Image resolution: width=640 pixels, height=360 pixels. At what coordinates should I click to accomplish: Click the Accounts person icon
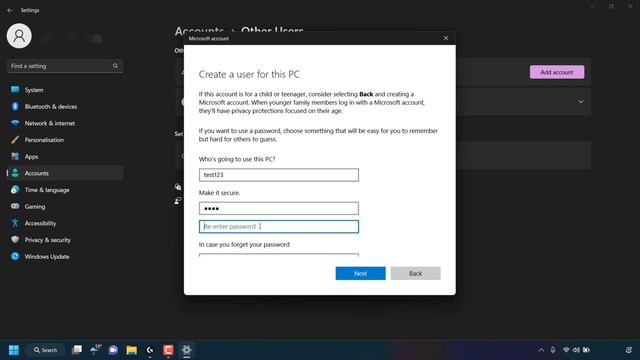coord(15,173)
